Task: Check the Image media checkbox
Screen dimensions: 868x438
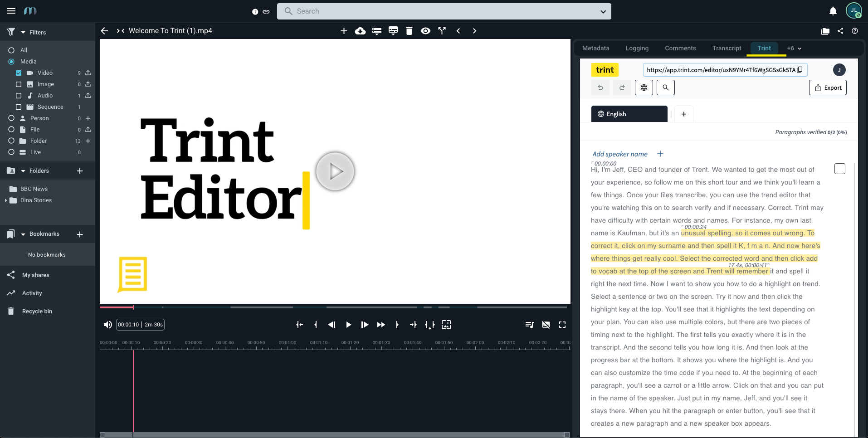Action: point(19,84)
